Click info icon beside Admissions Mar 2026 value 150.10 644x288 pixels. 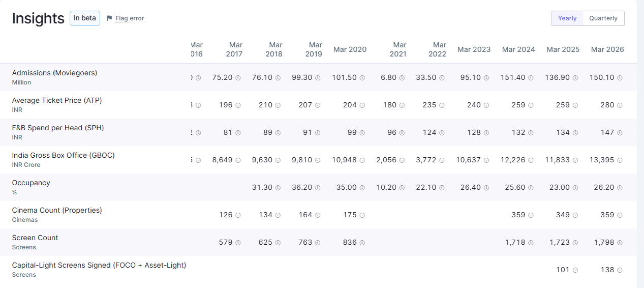coord(620,78)
